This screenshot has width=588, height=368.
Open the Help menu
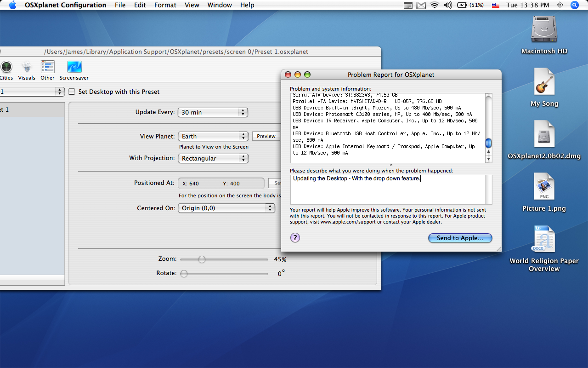tap(247, 5)
